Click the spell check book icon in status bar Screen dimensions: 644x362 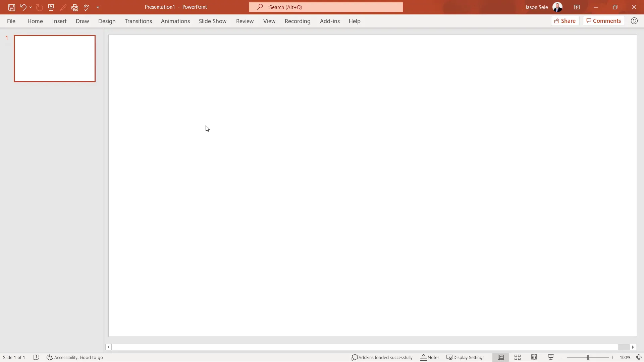pyautogui.click(x=37, y=358)
